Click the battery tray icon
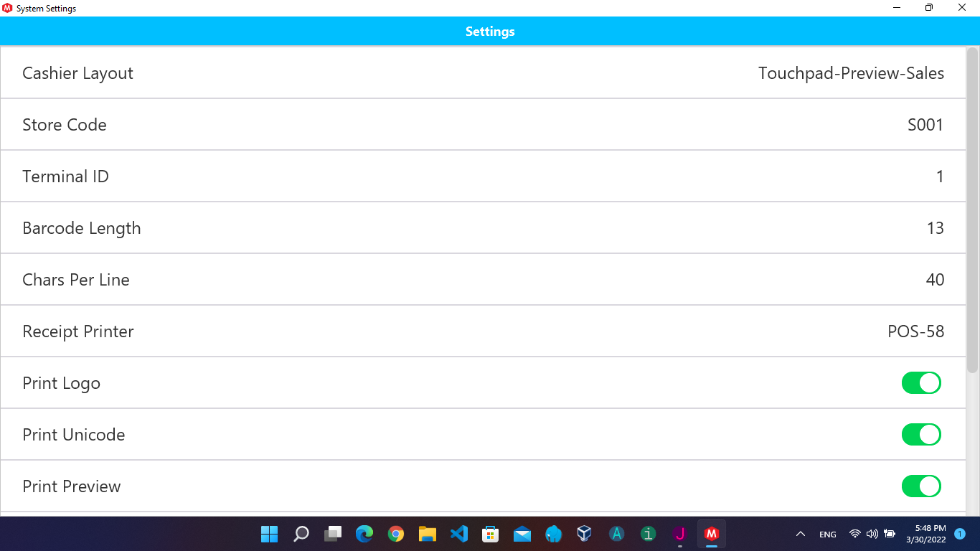The image size is (980, 551). coord(890,534)
